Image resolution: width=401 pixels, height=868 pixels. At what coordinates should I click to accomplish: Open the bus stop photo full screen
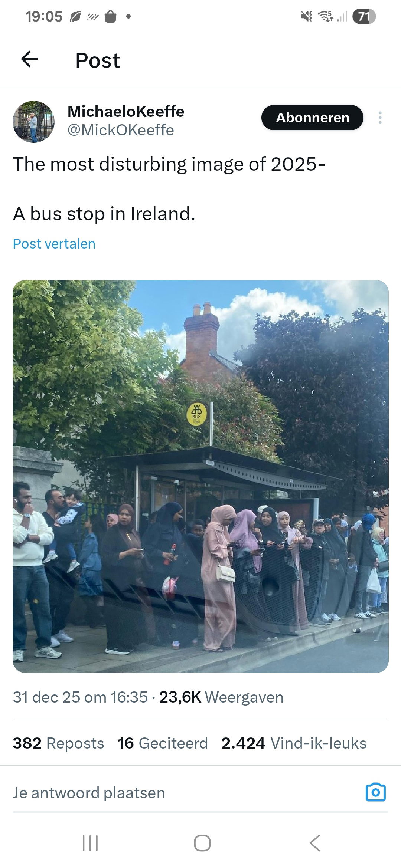click(x=200, y=476)
